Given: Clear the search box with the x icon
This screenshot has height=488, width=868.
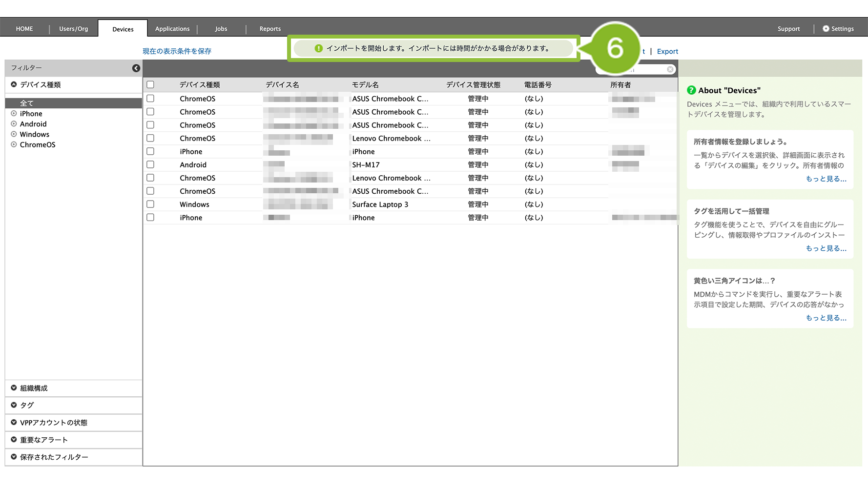Looking at the screenshot, I should (x=670, y=70).
